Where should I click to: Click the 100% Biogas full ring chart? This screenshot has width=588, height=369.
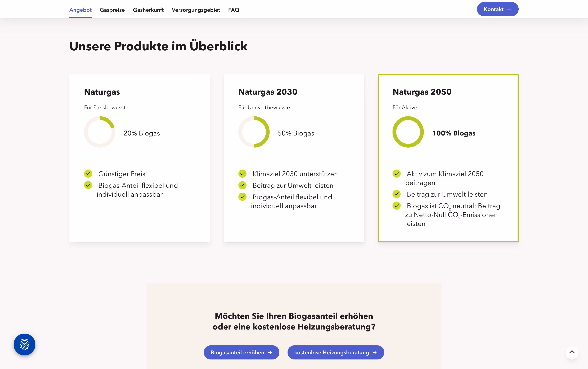click(408, 132)
